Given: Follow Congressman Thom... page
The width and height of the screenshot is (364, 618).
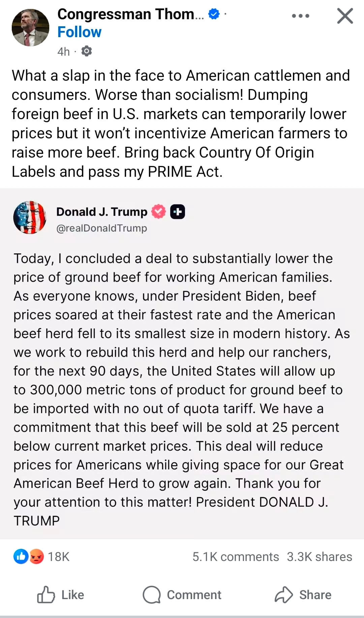Looking at the screenshot, I should [x=79, y=32].
